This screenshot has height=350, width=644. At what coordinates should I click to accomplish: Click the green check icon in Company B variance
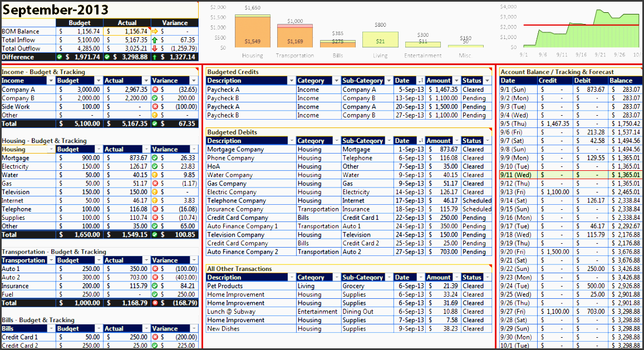[155, 98]
